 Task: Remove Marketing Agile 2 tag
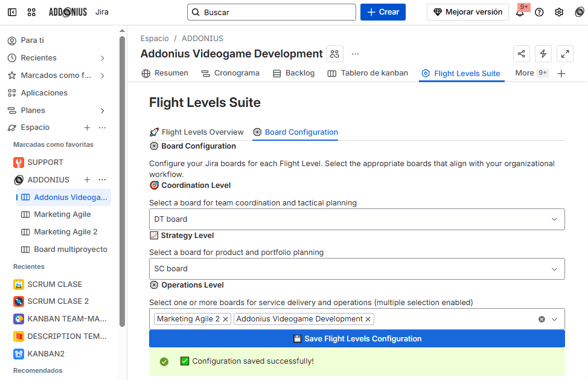[x=226, y=319]
